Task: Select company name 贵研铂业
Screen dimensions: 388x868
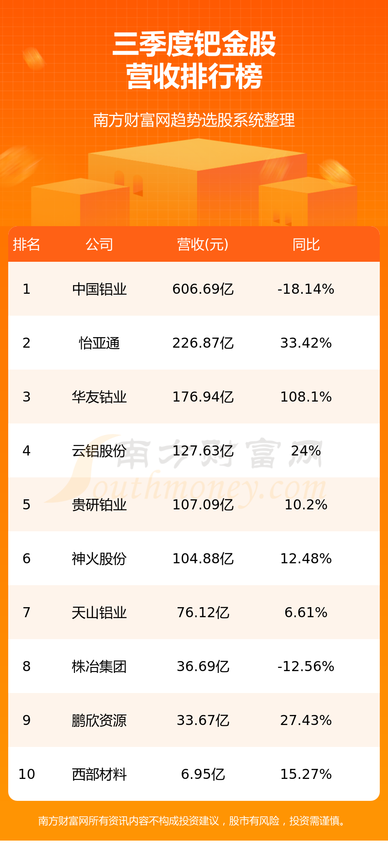Action: (99, 505)
